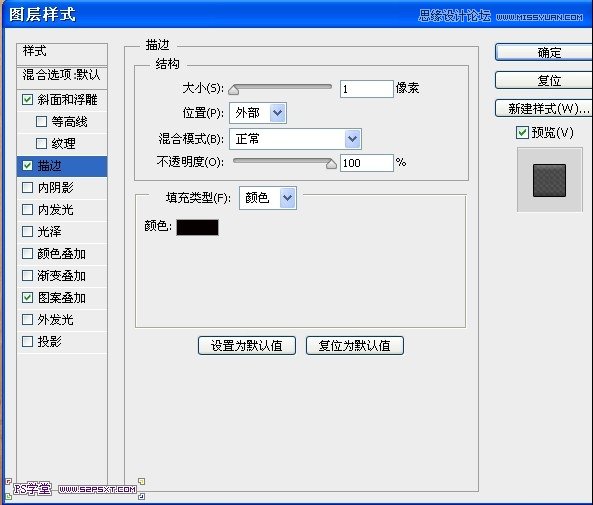The width and height of the screenshot is (593, 505).
Task: Open the 混合模式 dropdown showing 正常
Action: [295, 139]
